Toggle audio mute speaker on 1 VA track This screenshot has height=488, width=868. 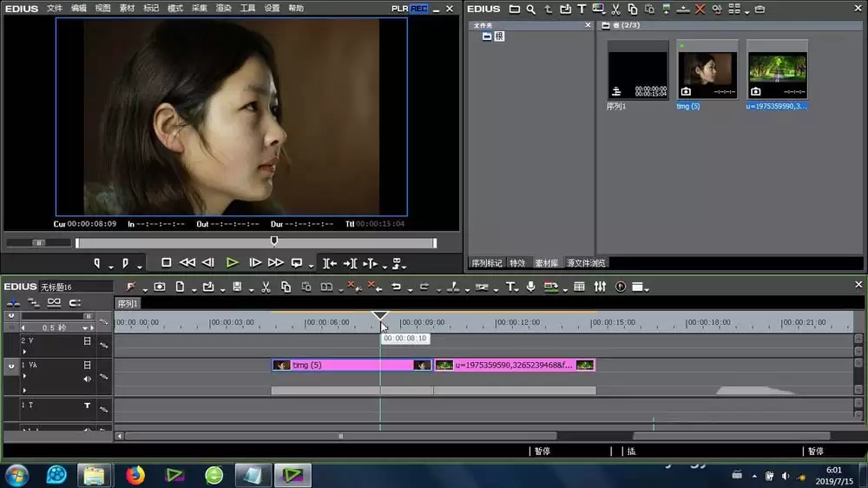[x=87, y=379]
